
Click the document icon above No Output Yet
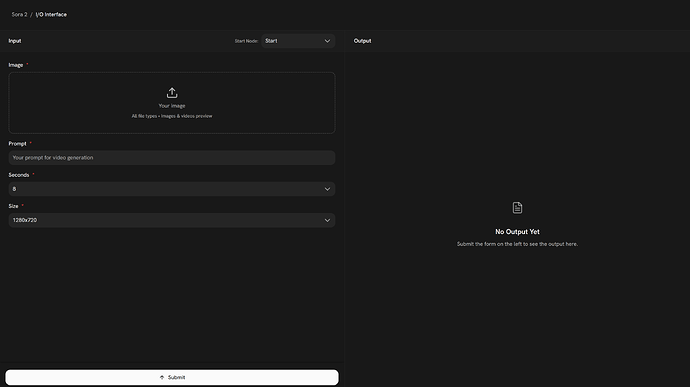click(518, 207)
